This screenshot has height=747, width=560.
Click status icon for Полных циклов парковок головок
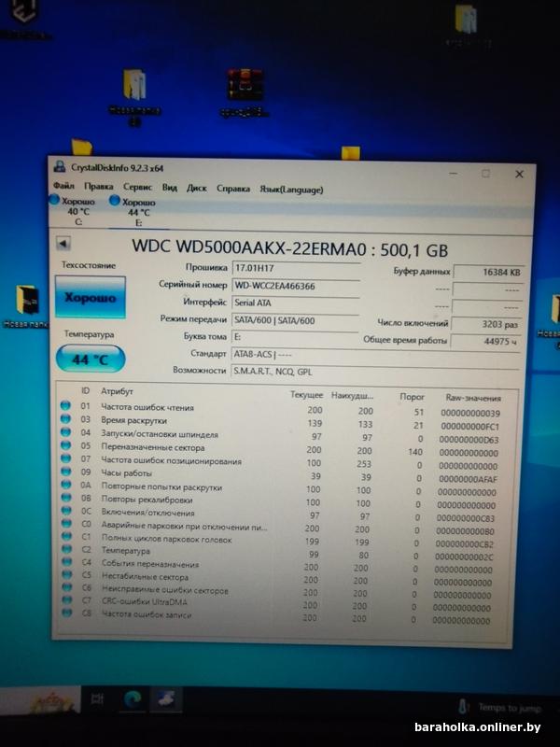coord(66,536)
